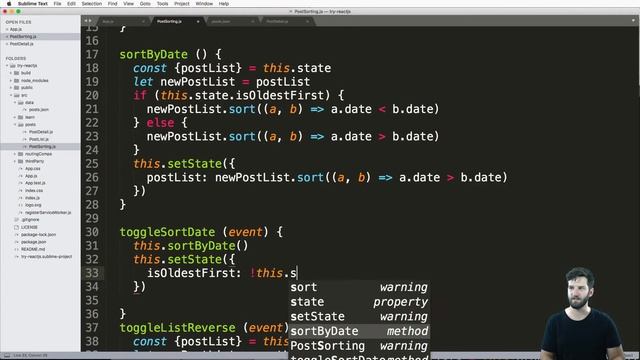The image size is (640, 360).
Task: Open index.css in the sidebar
Action: (34, 191)
